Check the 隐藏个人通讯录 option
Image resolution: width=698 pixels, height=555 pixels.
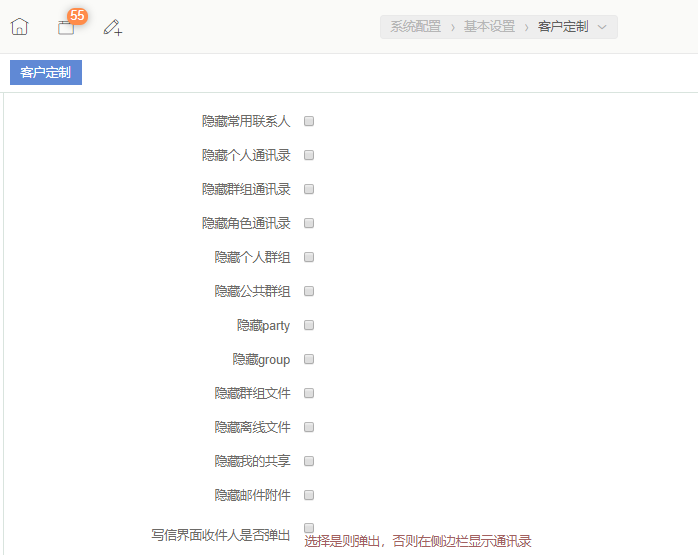(309, 155)
